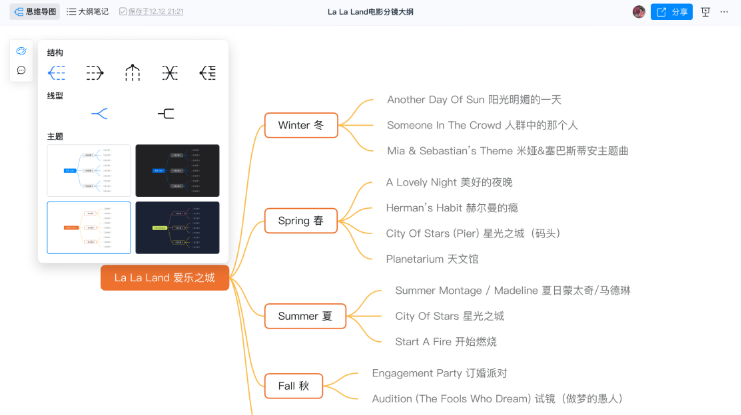This screenshot has height=415, width=741.
Task: Click Someone In The Crowd 人群中的那个人
Action: click(482, 125)
